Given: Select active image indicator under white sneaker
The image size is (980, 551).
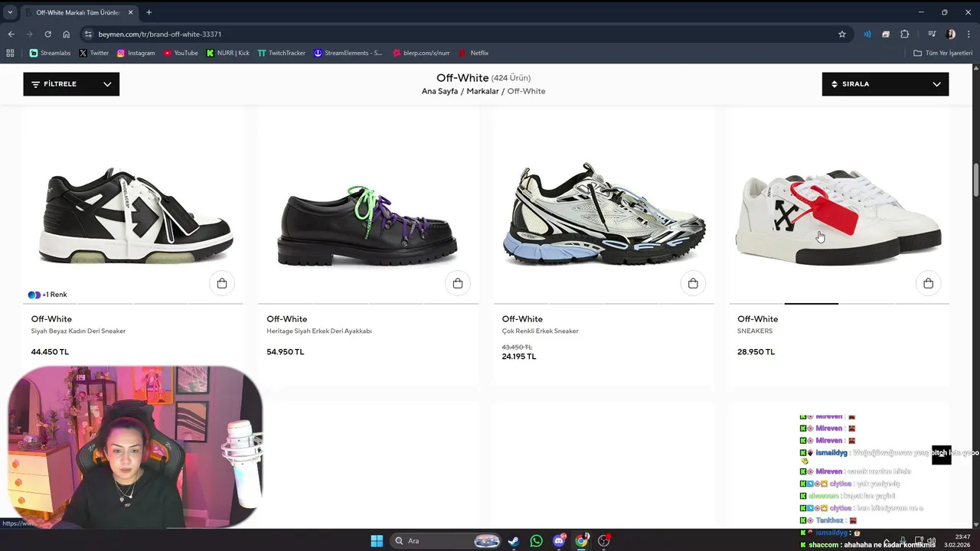Looking at the screenshot, I should click(812, 304).
